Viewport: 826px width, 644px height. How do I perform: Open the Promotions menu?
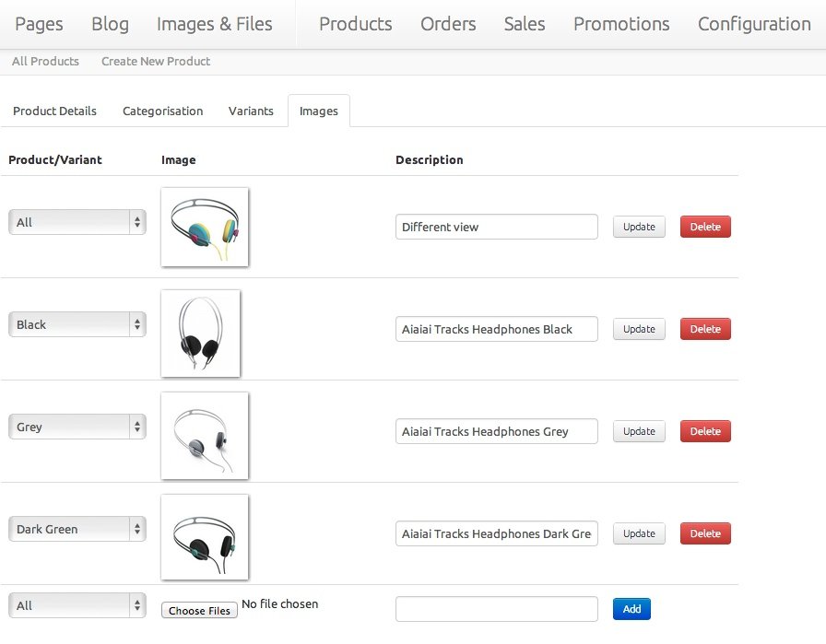[x=621, y=24]
